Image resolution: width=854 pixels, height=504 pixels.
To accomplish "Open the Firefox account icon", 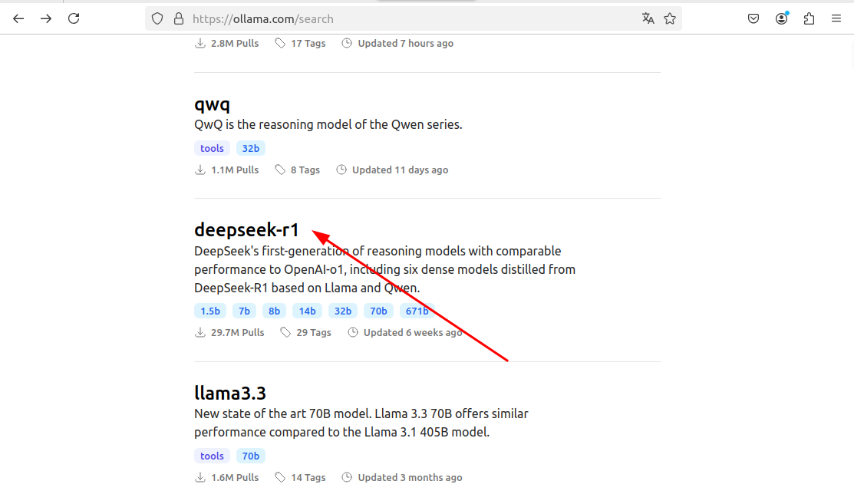I will (x=782, y=18).
